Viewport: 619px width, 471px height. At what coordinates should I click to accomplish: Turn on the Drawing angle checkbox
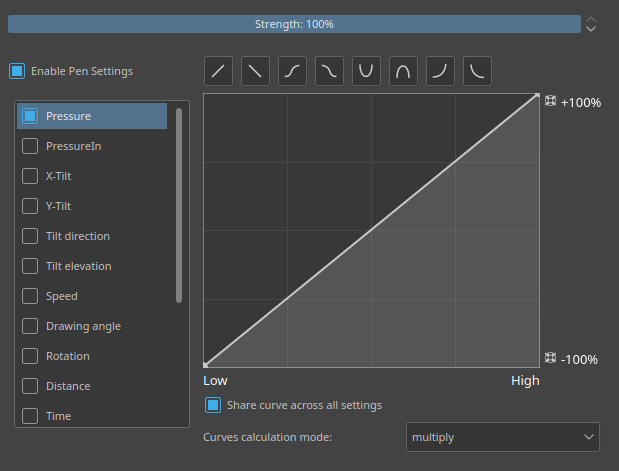(x=30, y=326)
